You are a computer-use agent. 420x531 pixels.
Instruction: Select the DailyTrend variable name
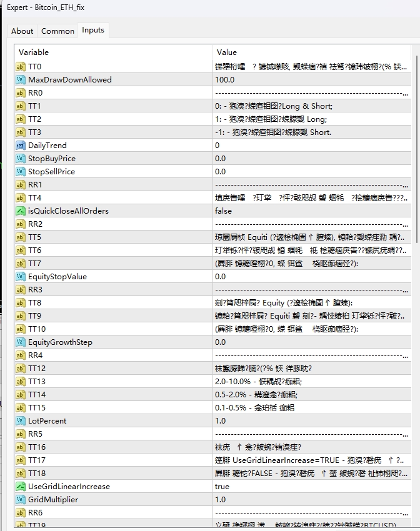point(47,146)
